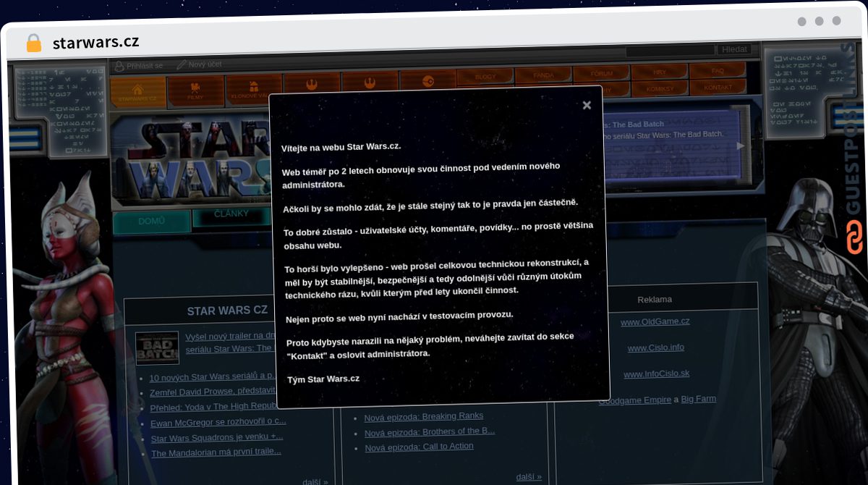
Task: Open the Goodgame Empire link
Action: point(635,400)
